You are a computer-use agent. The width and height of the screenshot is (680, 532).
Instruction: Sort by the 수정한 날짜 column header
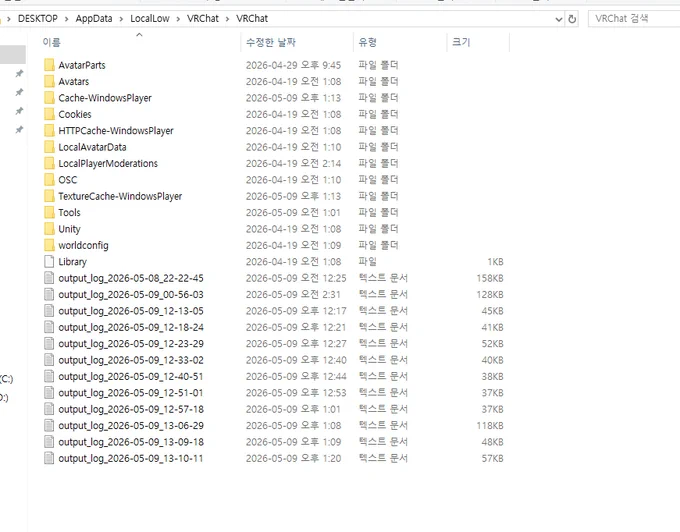[x=271, y=42]
